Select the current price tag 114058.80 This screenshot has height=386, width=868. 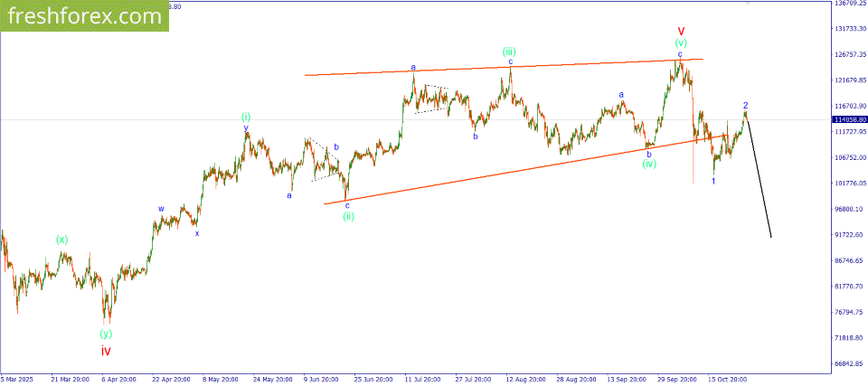[x=849, y=119]
